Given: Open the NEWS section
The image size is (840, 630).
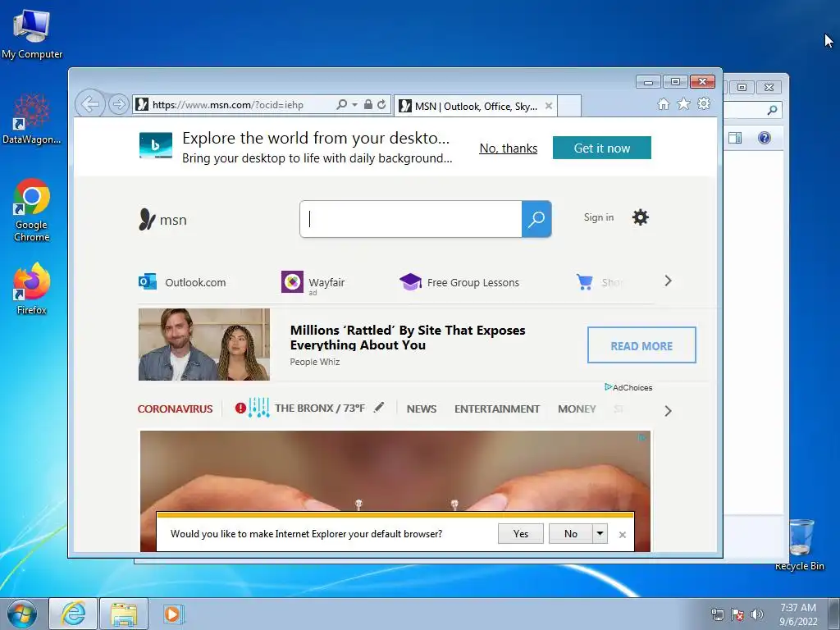Looking at the screenshot, I should click(422, 409).
